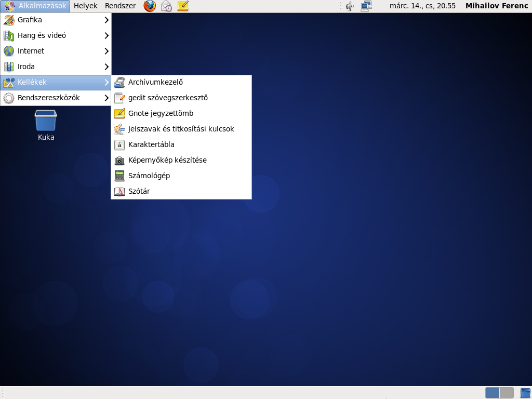Launch Archívumkezelő from the submenu
Viewport: 532px width, 399px height.
[x=181, y=83]
